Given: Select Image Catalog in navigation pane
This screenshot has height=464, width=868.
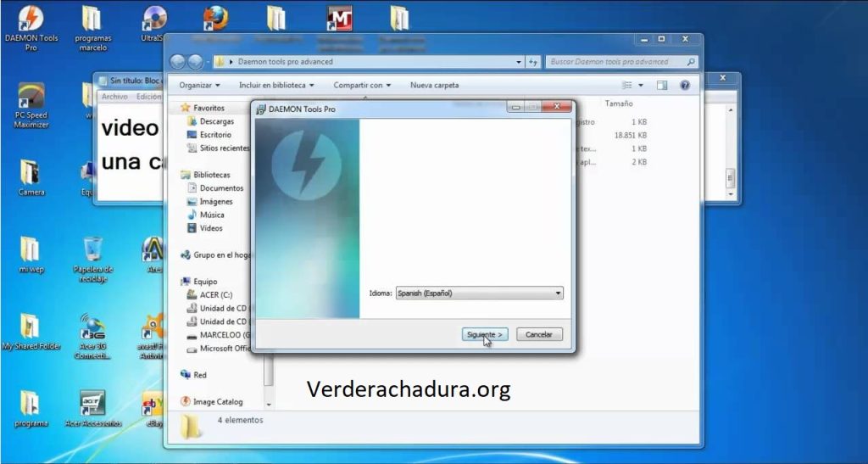Looking at the screenshot, I should tap(217, 402).
